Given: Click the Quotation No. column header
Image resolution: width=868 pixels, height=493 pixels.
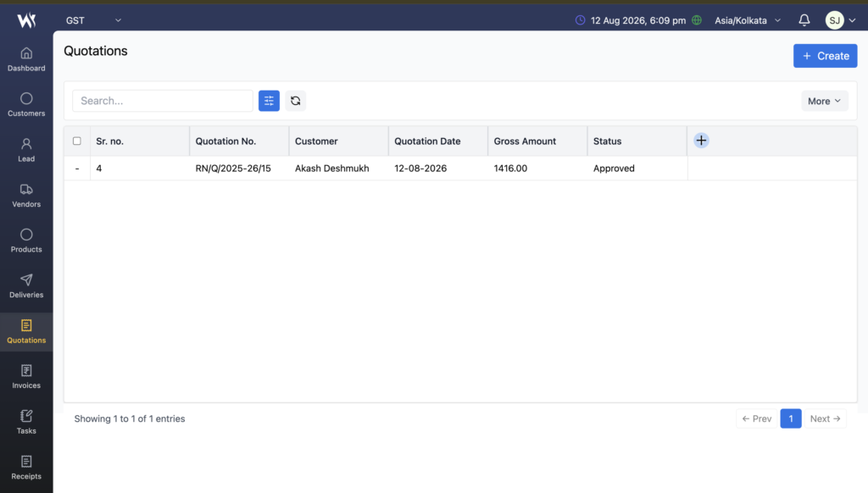Looking at the screenshot, I should click(239, 141).
